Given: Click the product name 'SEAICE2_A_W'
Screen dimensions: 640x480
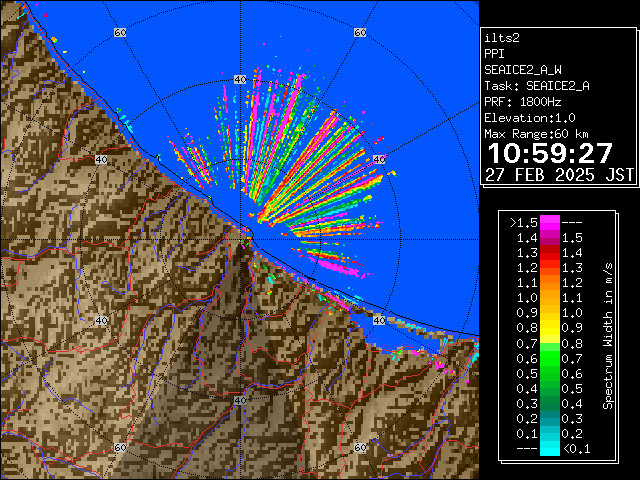Looking at the screenshot, I should tap(523, 70).
